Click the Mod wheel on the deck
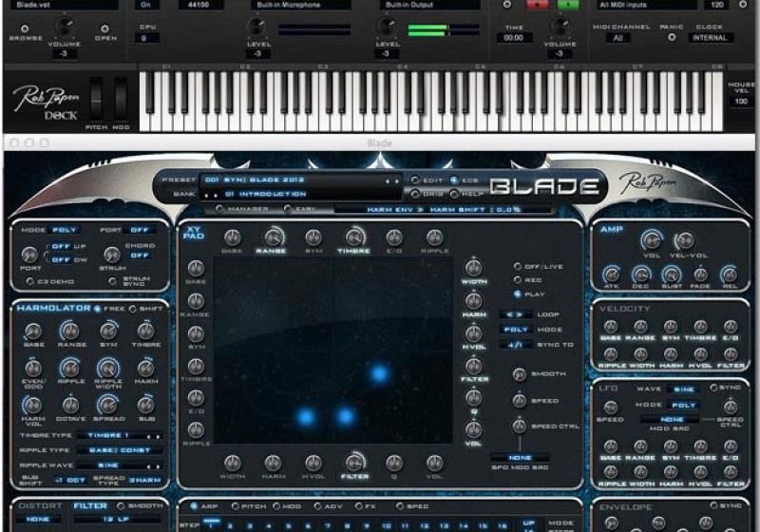This screenshot has width=760, height=532. point(121,98)
